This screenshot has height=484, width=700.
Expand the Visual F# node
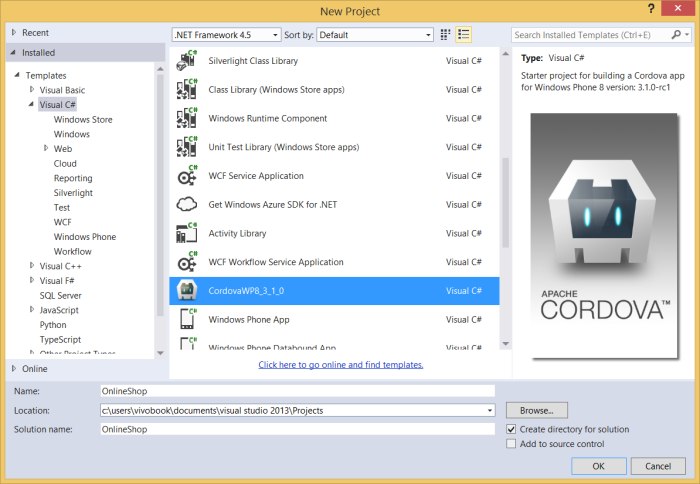coord(32,280)
